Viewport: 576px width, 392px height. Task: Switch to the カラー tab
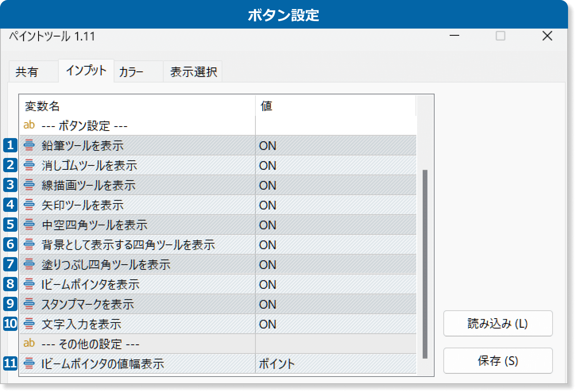[131, 72]
